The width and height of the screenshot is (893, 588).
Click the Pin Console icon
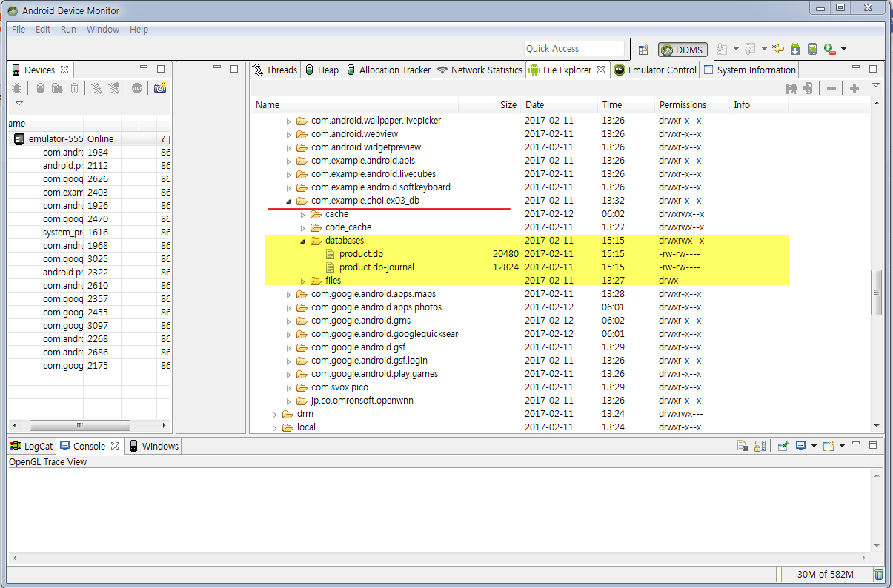[x=783, y=446]
